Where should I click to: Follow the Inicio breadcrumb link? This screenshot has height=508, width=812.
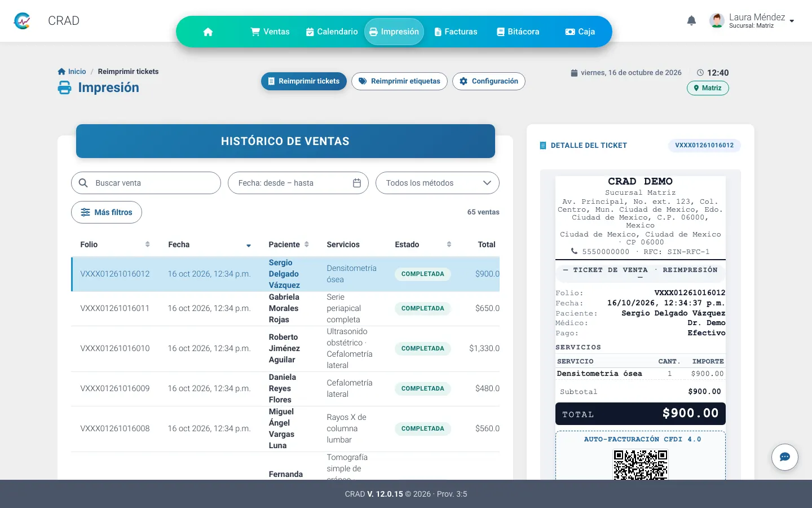[x=72, y=72]
